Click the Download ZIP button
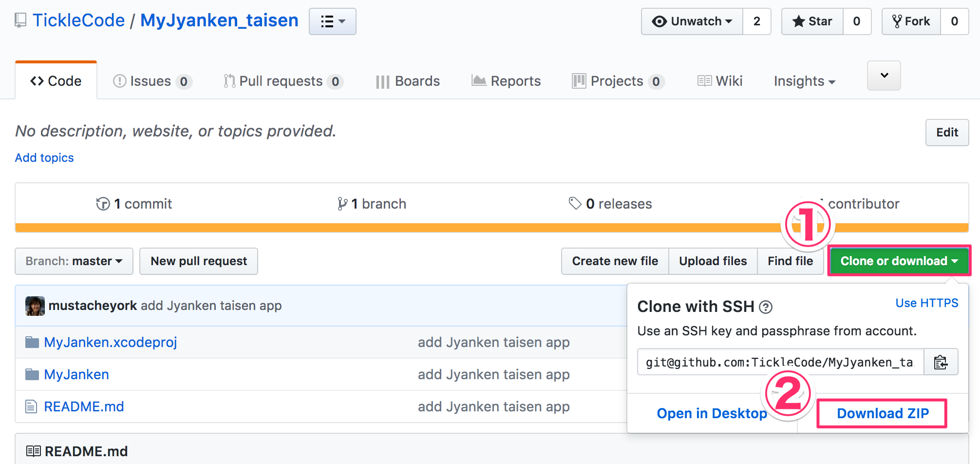 click(882, 413)
